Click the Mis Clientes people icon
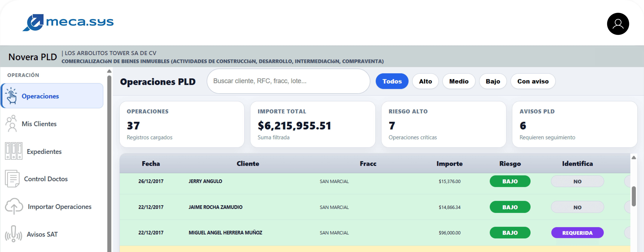 [11, 124]
